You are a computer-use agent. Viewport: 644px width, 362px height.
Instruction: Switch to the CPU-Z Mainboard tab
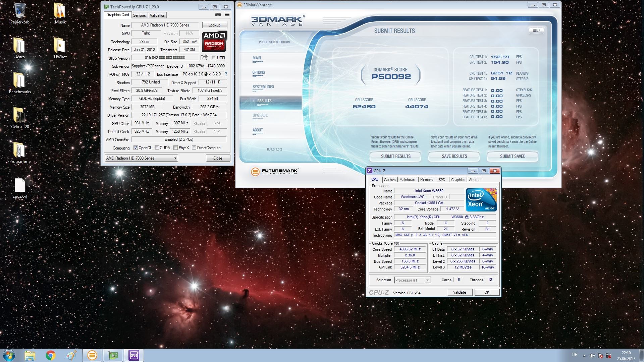point(408,180)
